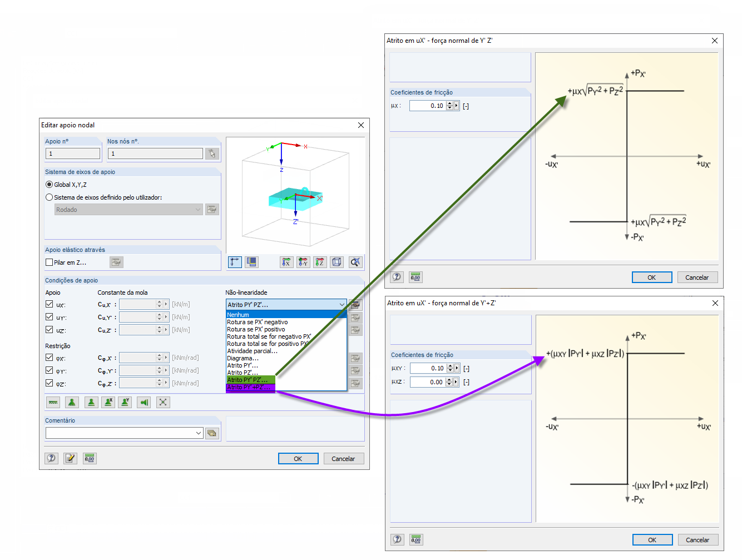The width and height of the screenshot is (742, 560).
Task: Set preview to view along Z axis
Action: (x=320, y=262)
